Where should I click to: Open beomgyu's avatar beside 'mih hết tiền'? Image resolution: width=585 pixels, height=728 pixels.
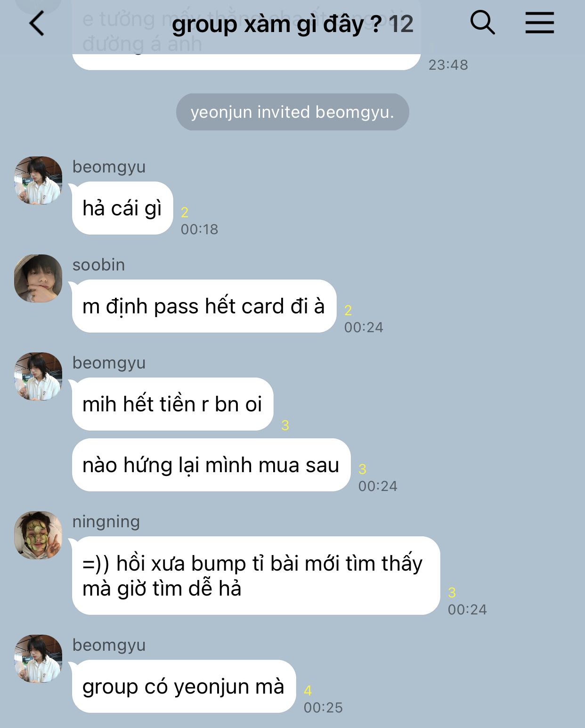click(38, 376)
